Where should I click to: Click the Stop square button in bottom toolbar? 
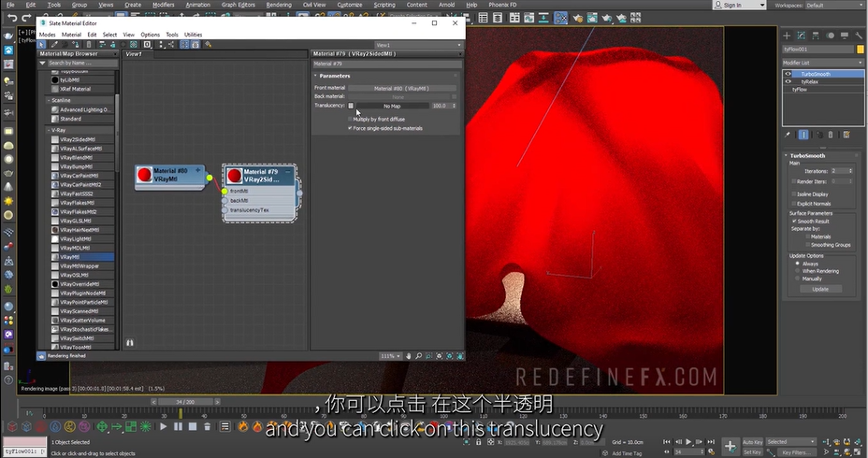(x=192, y=426)
